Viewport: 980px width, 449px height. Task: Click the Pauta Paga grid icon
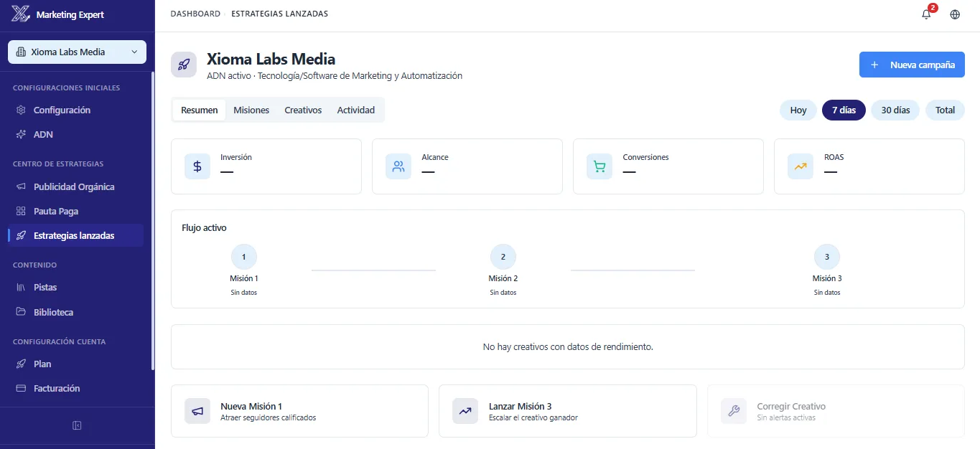pos(21,211)
